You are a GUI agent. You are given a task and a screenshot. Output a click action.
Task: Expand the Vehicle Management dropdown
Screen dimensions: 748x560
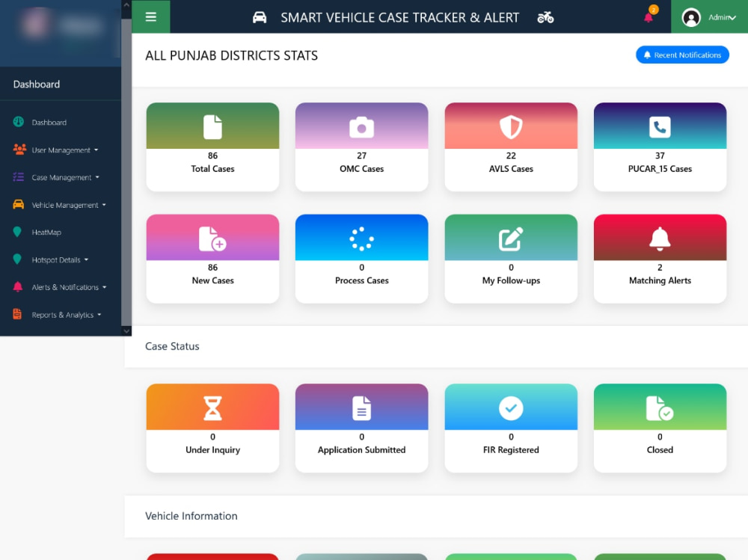click(104, 205)
